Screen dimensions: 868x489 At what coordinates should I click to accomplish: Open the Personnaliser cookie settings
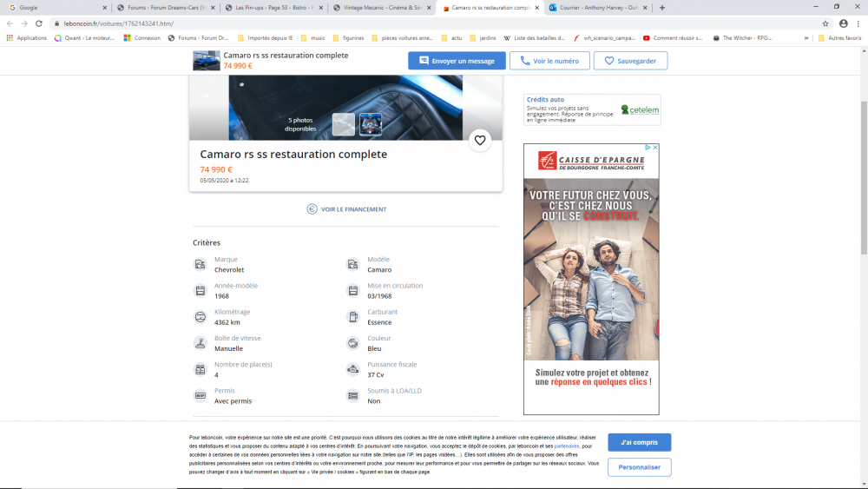(639, 467)
